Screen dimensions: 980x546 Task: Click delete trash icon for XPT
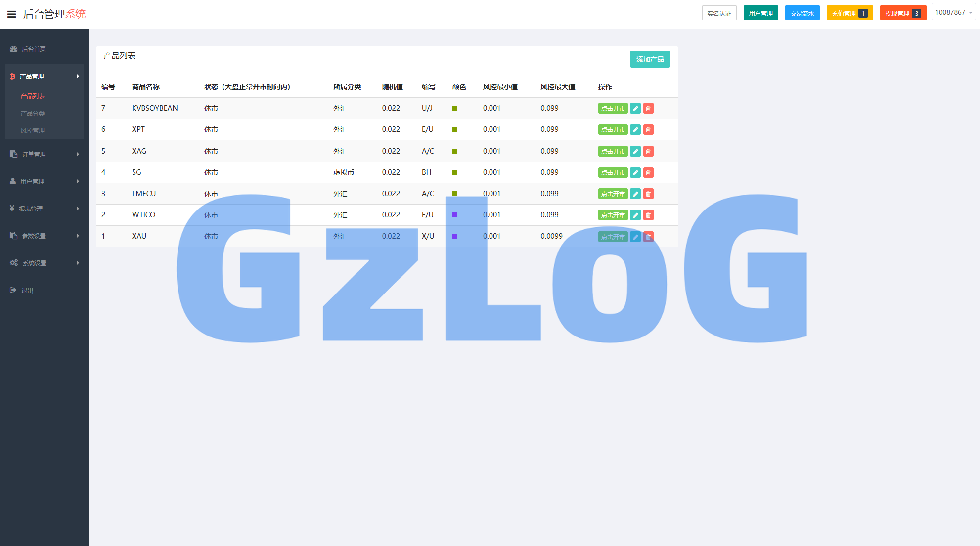pyautogui.click(x=648, y=129)
